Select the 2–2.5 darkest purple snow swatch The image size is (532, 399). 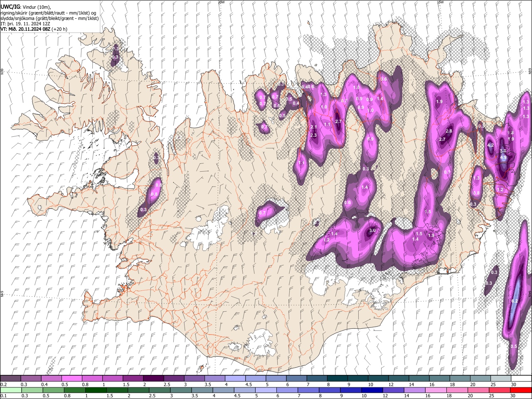tap(153, 379)
